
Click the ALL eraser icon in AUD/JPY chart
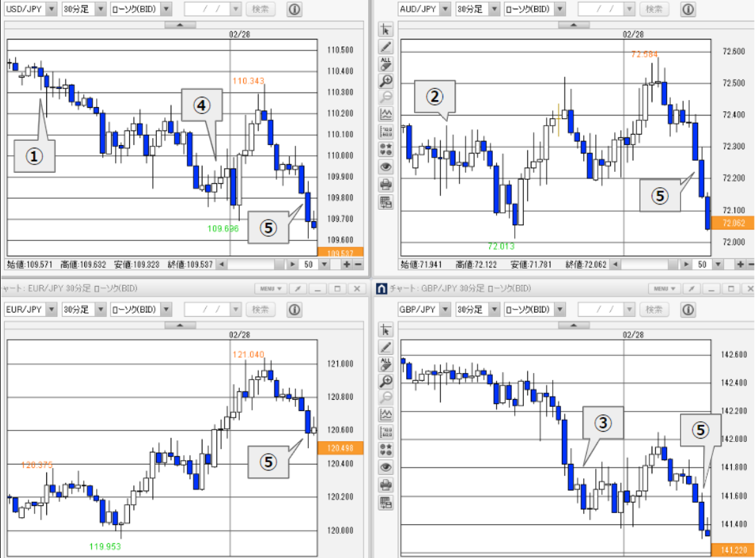[x=386, y=64]
